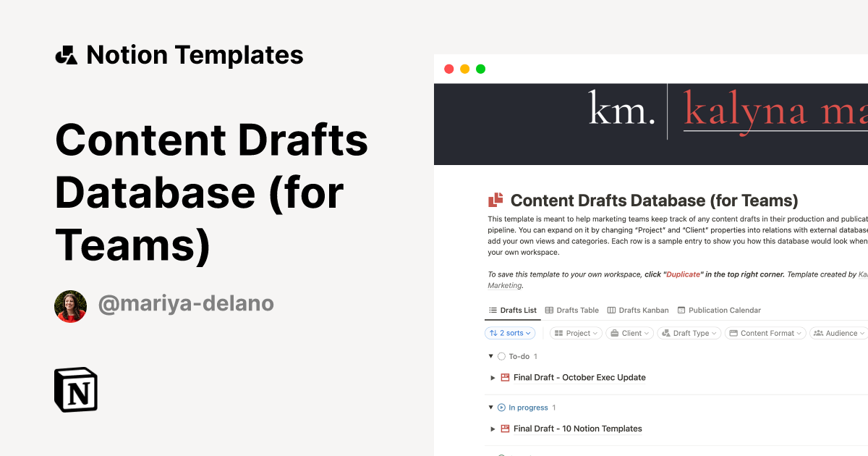Image resolution: width=868 pixels, height=456 pixels.
Task: Open the 2 sorts dropdown
Action: pos(509,333)
